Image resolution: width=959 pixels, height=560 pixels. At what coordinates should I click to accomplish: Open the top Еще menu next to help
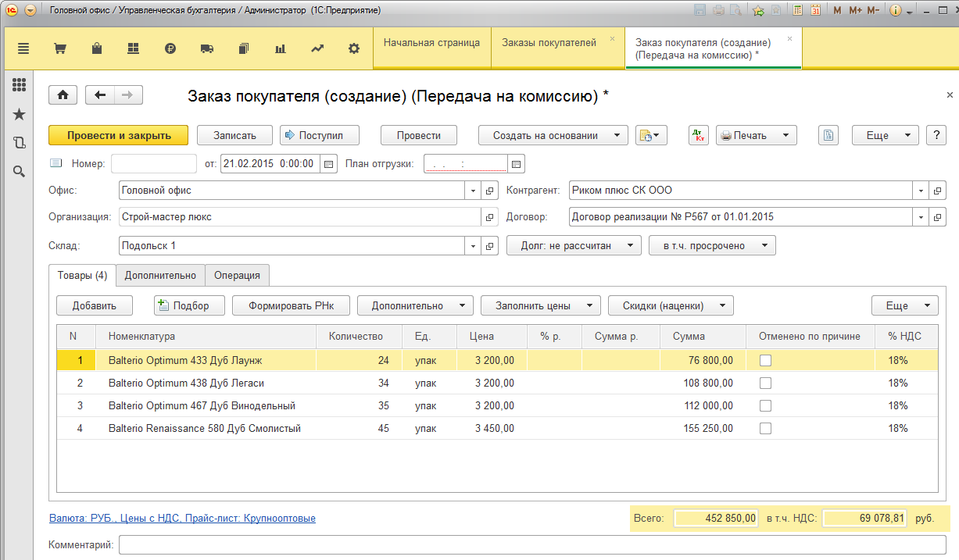pos(885,135)
